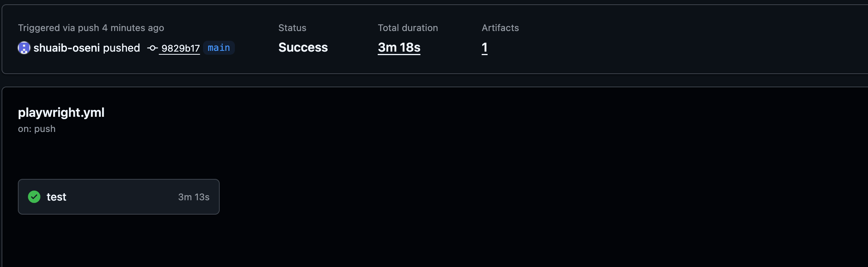Click the Success status text
The height and width of the screenshot is (267, 868).
click(x=303, y=47)
